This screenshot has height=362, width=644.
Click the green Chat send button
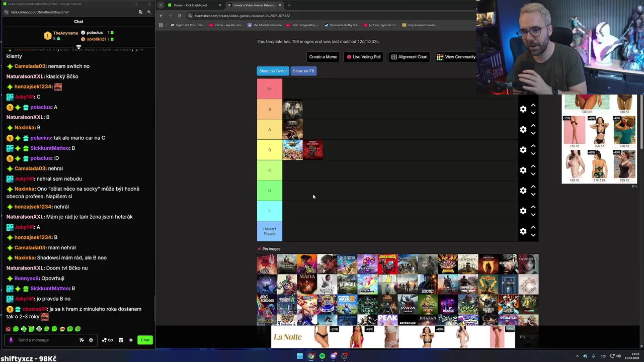point(145,340)
